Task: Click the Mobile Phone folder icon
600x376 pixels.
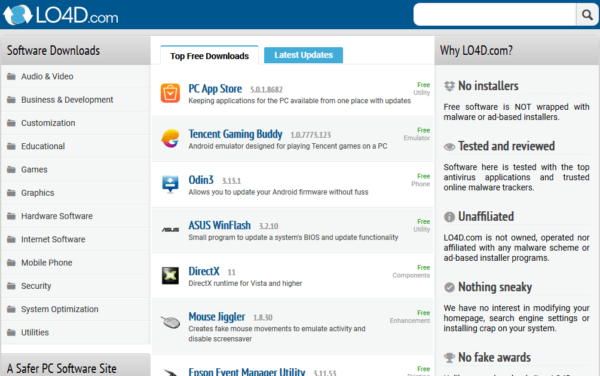Action: pos(11,263)
